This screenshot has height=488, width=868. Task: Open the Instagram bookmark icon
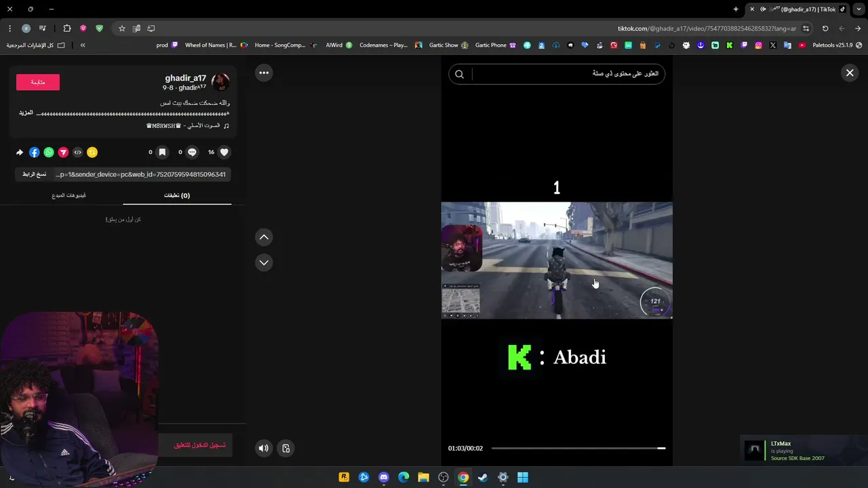click(758, 45)
